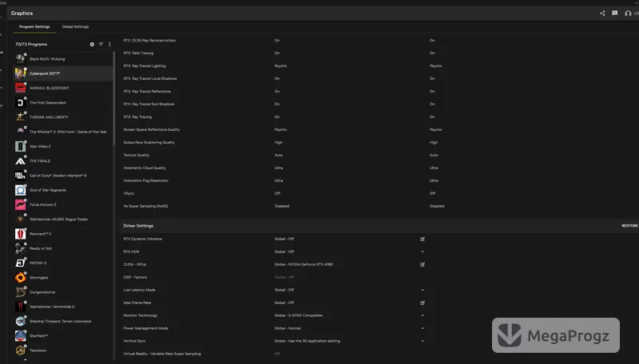Select Warhammer: Vermintide 2 icon
The width and height of the screenshot is (639, 364).
(x=21, y=307)
